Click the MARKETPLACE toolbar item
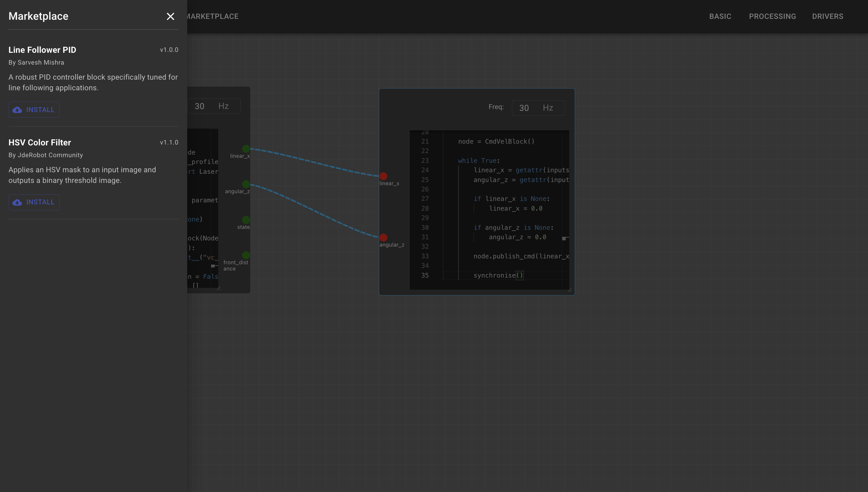This screenshot has height=492, width=868. (213, 16)
